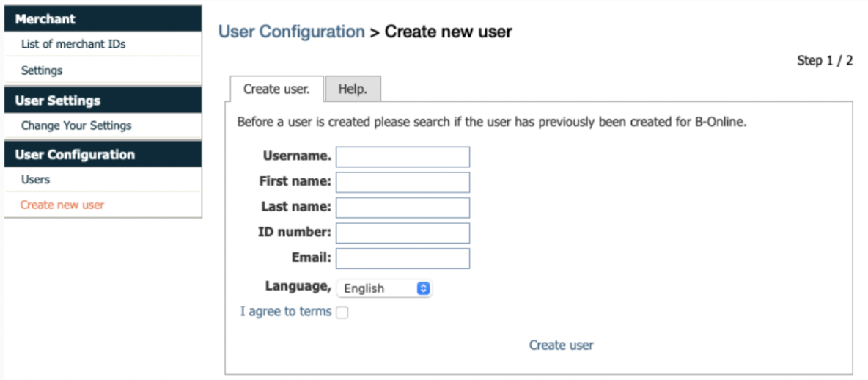This screenshot has width=868, height=380.
Task: Open the Users list
Action: tap(35, 180)
